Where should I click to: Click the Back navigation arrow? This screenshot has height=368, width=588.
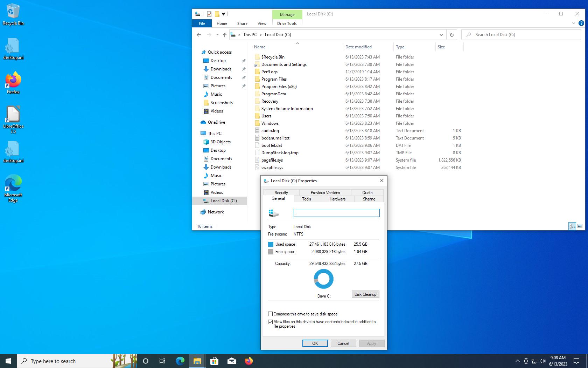[x=199, y=35]
